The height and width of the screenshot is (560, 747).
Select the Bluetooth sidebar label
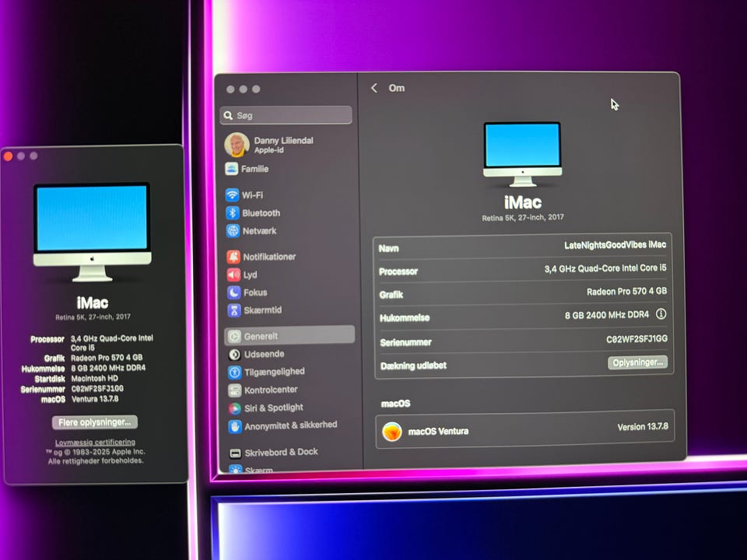coord(261,213)
